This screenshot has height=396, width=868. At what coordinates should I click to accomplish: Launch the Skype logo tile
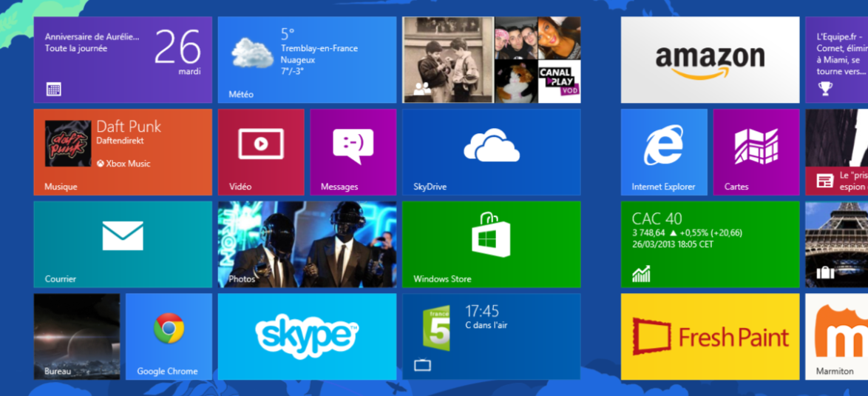click(307, 336)
